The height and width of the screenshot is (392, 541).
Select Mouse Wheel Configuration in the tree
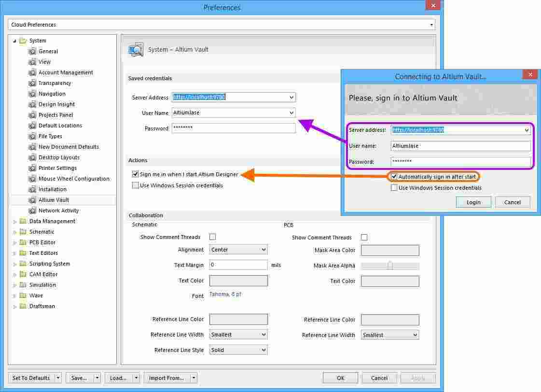[74, 179]
